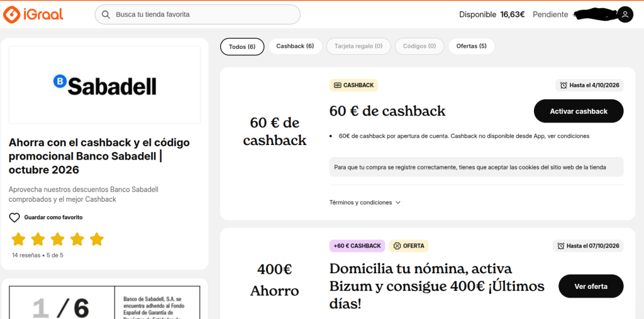Click the Pendiente balance label
Image resolution: width=644 pixels, height=319 pixels.
tap(550, 15)
